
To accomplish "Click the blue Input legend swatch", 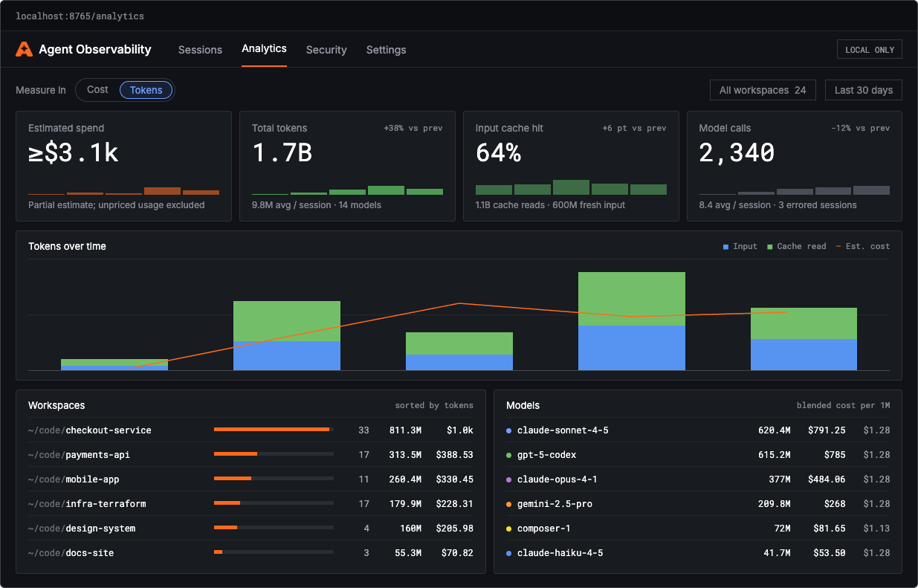I will pyautogui.click(x=725, y=246).
